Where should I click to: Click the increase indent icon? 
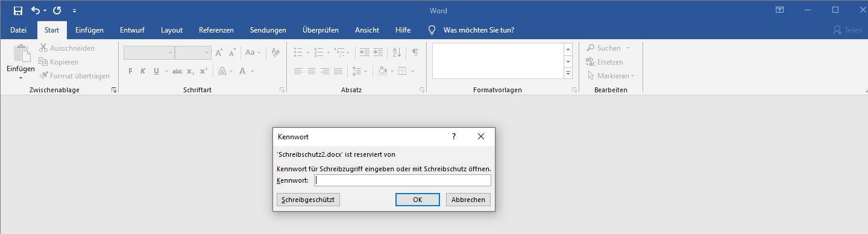click(x=378, y=52)
